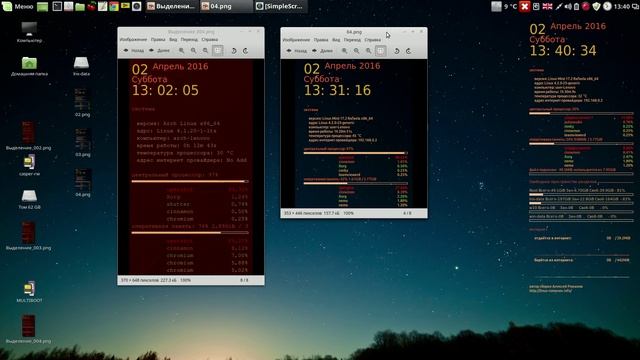640x360 pixels.
Task: Open Справка menu in 04.png window
Action: (x=373, y=40)
